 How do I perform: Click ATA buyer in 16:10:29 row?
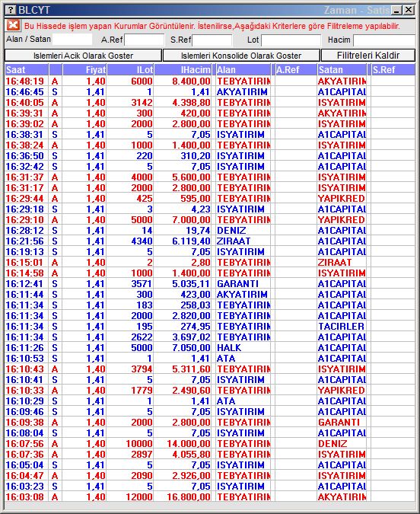click(x=226, y=401)
